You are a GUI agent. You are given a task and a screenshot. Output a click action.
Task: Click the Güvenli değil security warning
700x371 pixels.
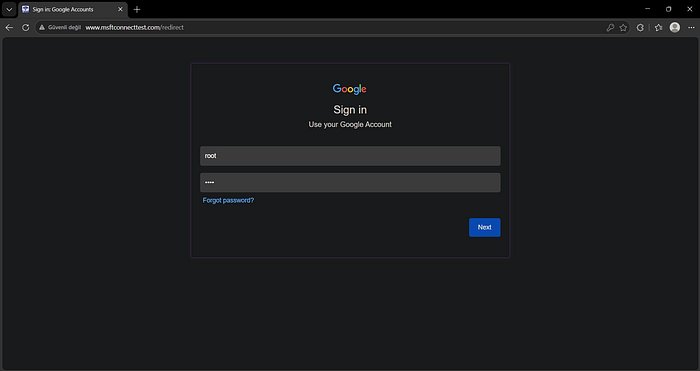click(x=60, y=27)
